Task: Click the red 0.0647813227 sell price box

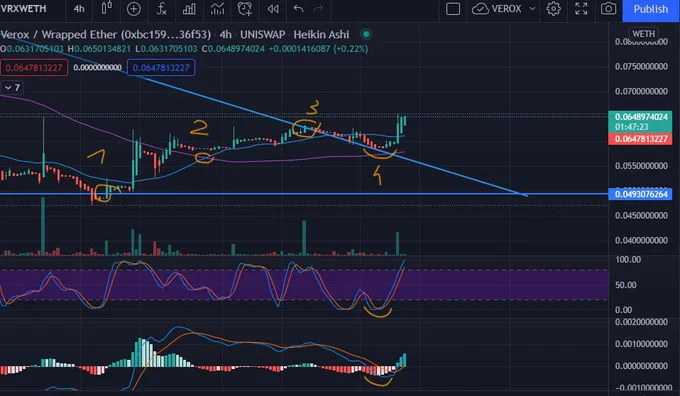Action: 34,68
